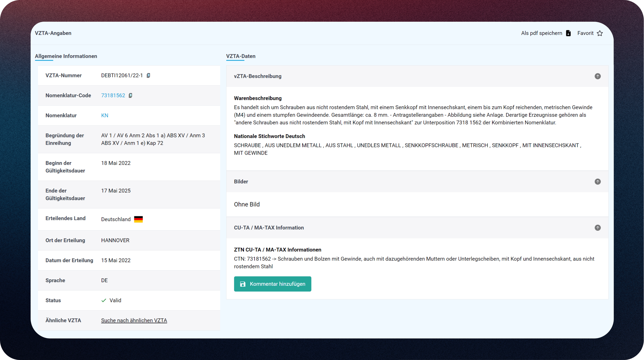Click the Favorit star icon
This screenshot has width=644, height=360.
600,33
